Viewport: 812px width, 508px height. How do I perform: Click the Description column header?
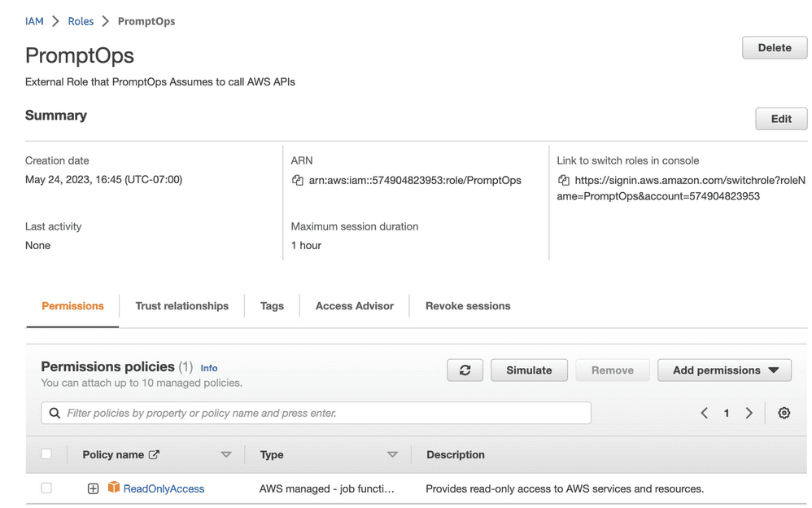click(456, 454)
